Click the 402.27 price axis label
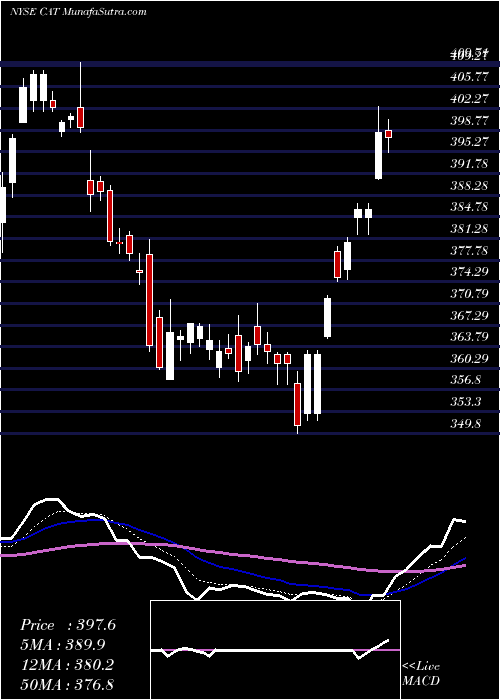Screen dimensions: 500x700 click(469, 99)
